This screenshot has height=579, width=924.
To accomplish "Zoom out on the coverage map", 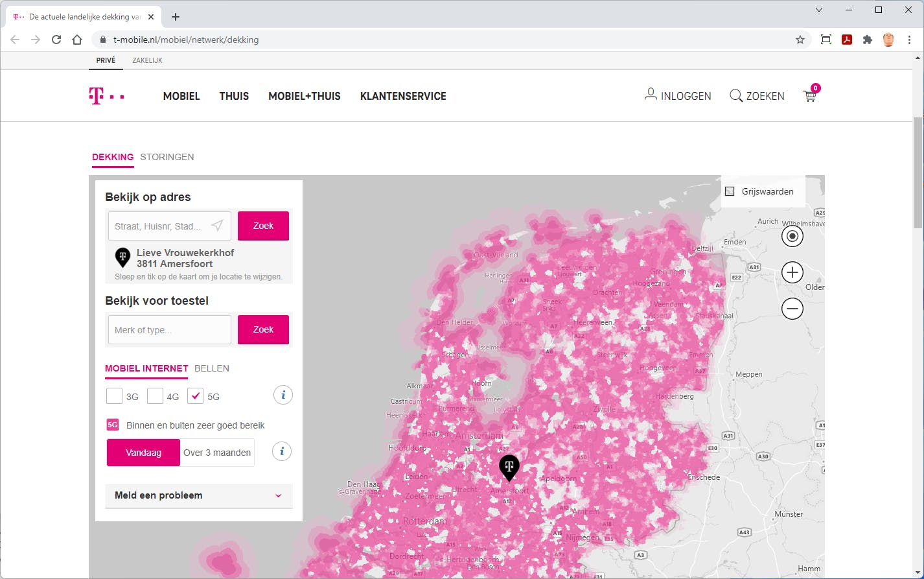I will click(792, 309).
